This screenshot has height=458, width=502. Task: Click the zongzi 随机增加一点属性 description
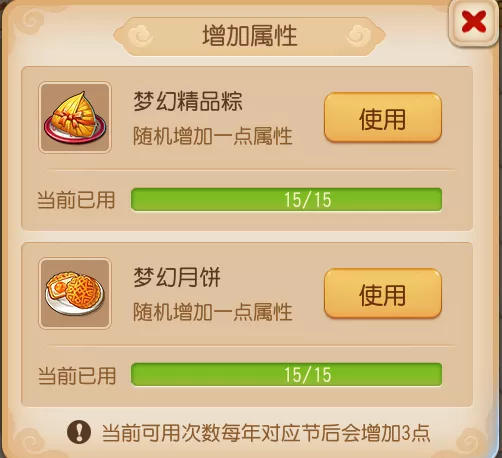pyautogui.click(x=213, y=136)
